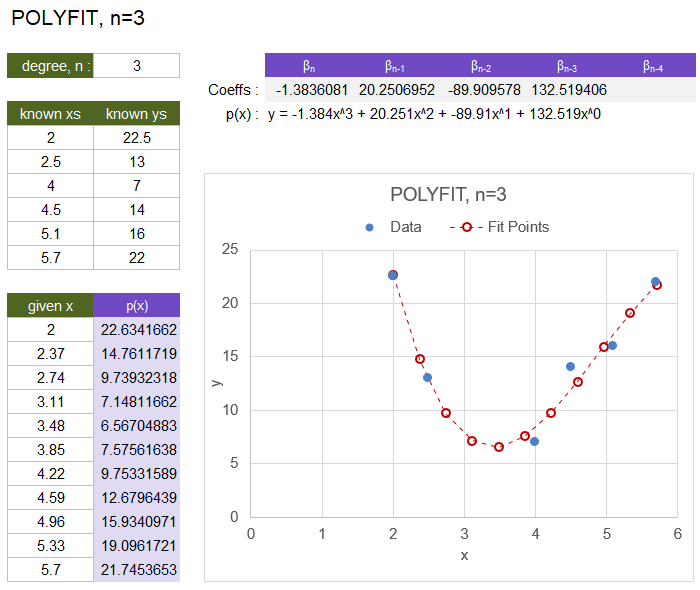
Task: Select the p(x) value 14.7611719
Action: click(137, 354)
